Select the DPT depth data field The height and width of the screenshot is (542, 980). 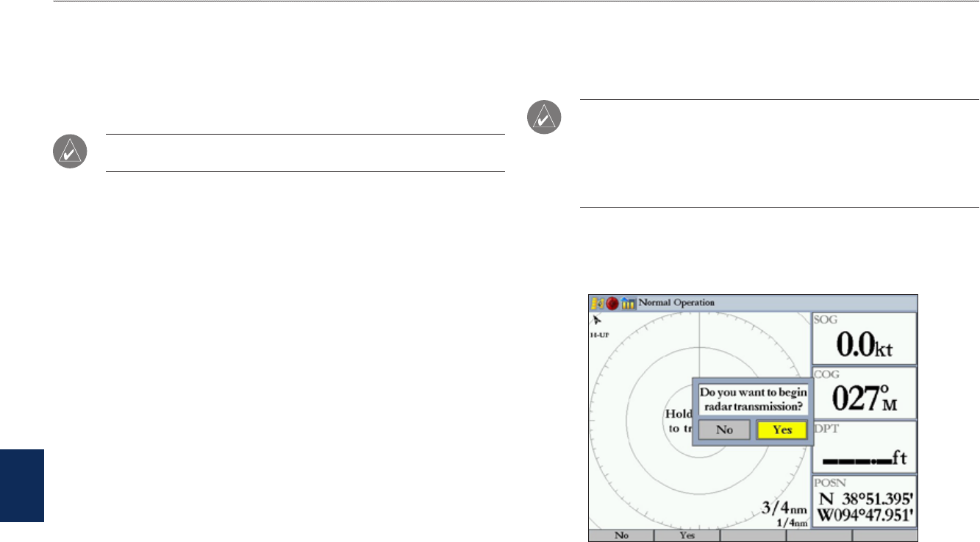point(865,447)
